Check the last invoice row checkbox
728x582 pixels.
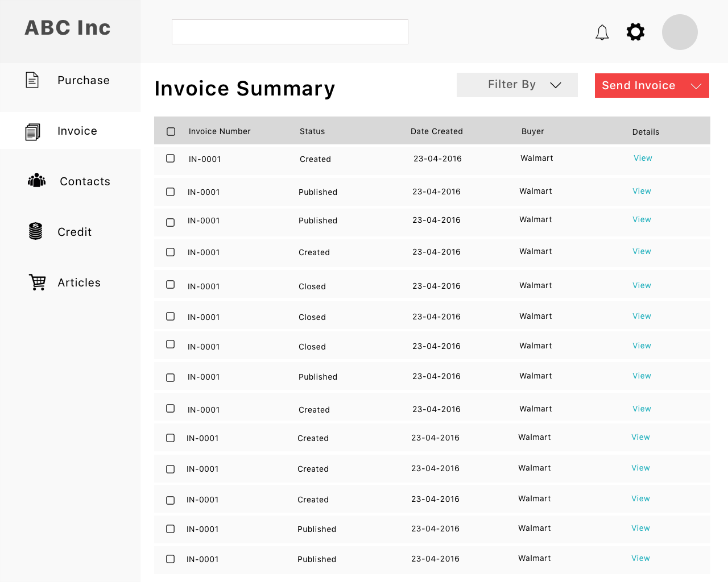tap(170, 559)
